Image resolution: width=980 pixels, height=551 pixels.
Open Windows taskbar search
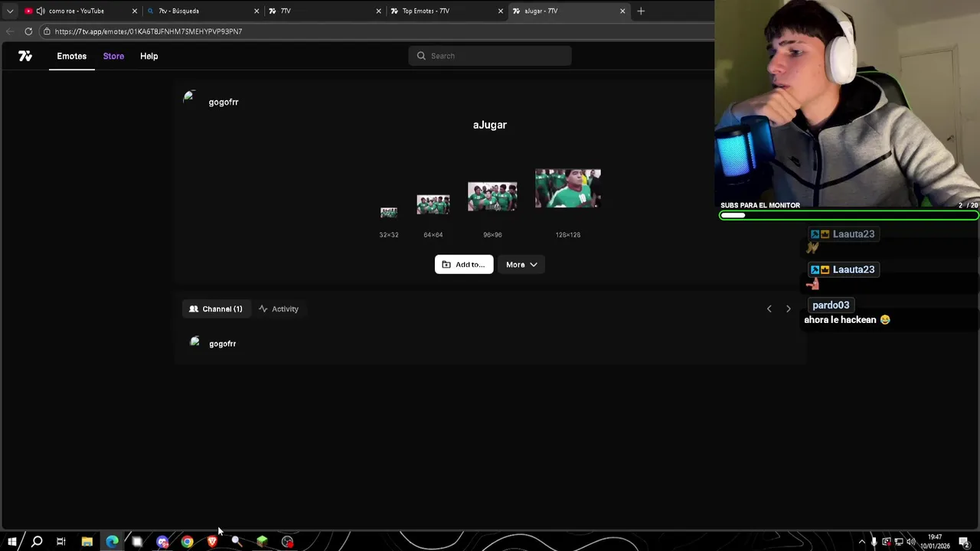click(x=36, y=542)
